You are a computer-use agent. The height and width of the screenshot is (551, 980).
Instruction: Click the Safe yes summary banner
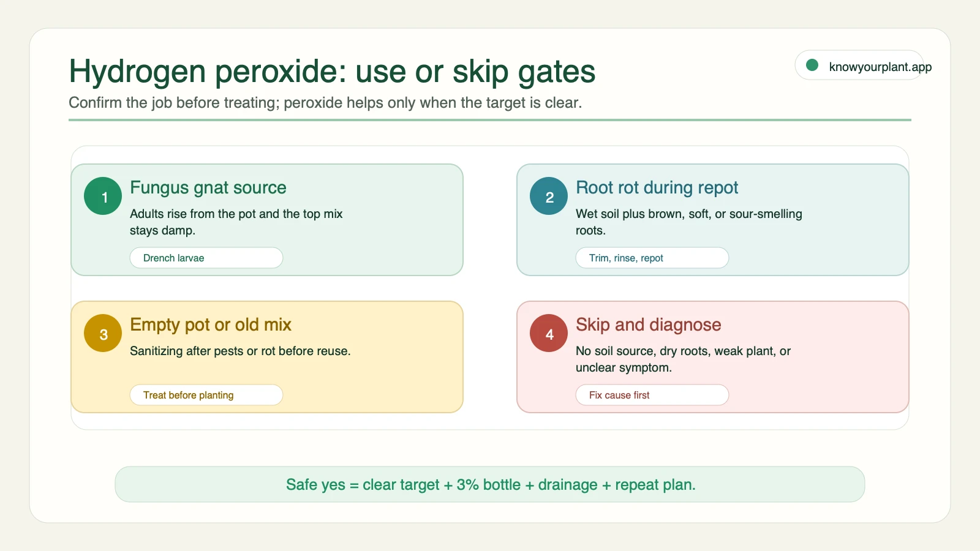490,484
